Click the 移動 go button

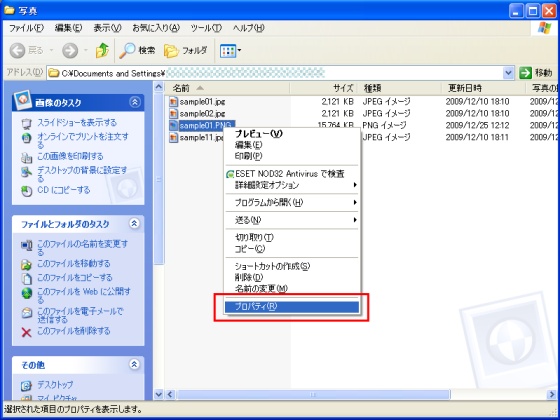point(536,73)
